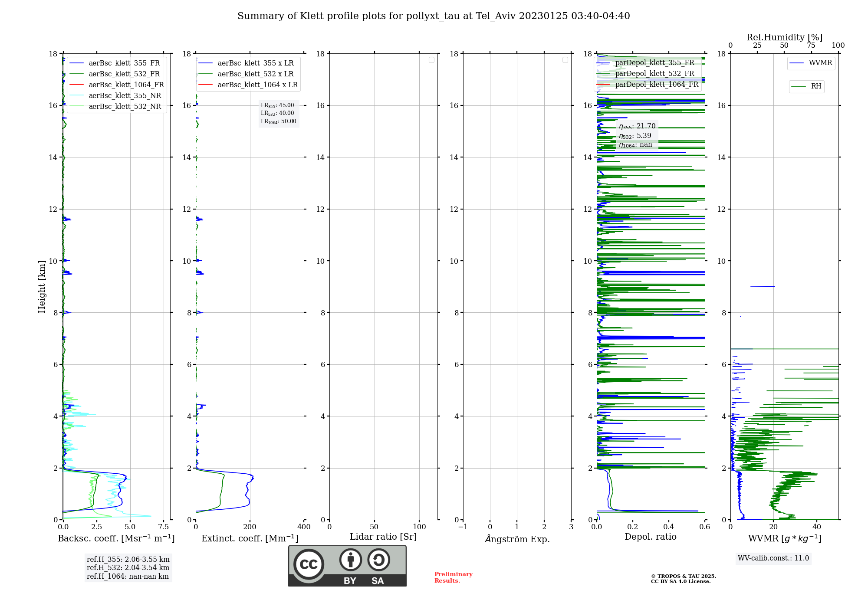
Task: Click WV-calib.const.: 11.0 text
Action: [x=773, y=558]
